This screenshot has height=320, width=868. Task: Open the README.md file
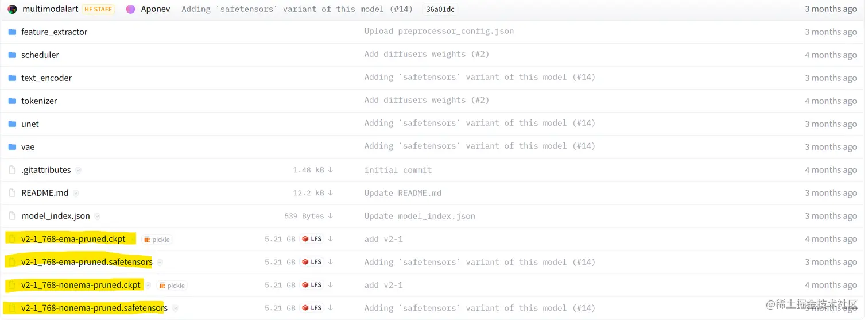tap(45, 193)
